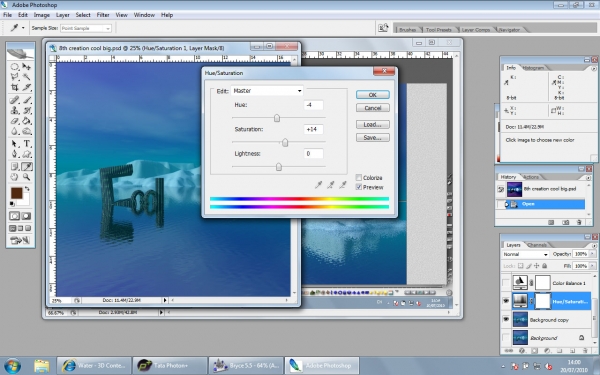Click the Hue value input field
Image resolution: width=600 pixels, height=375 pixels.
pos(313,105)
